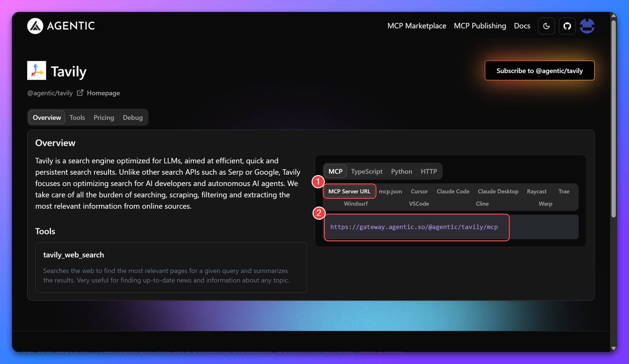This screenshot has width=629, height=364.
Task: Choose the Cursor install option
Action: [419, 191]
